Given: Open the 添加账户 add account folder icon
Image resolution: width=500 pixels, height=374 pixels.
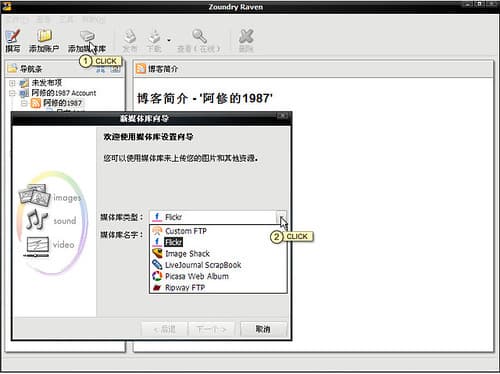Looking at the screenshot, I should point(44,36).
